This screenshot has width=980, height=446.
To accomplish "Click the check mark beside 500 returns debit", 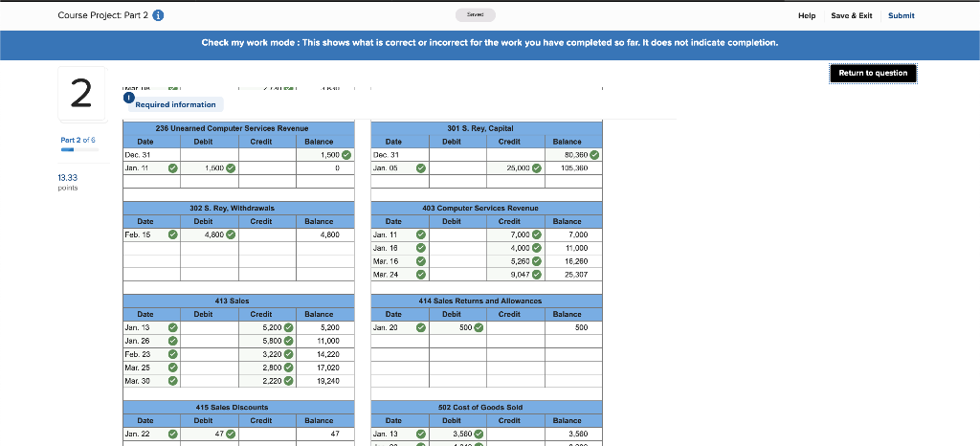I will click(x=479, y=327).
